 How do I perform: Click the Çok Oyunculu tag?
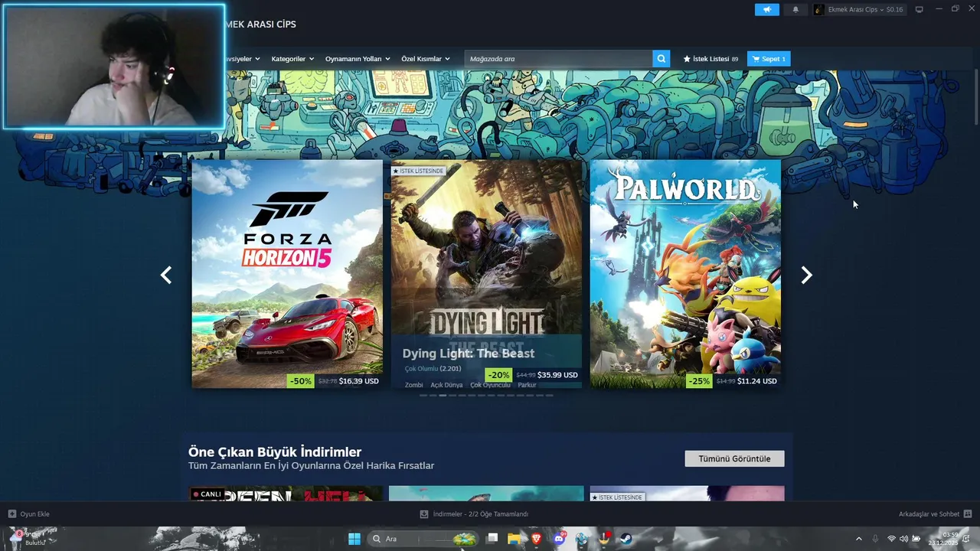point(490,385)
